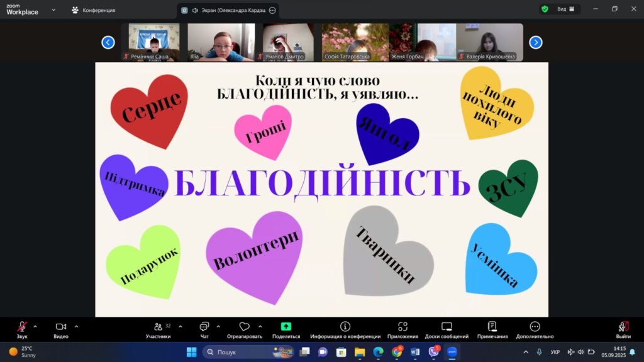Viewport: 644px width, 362px height.
Task: Expand audio options arrow next to Звук
Action: (x=35, y=326)
